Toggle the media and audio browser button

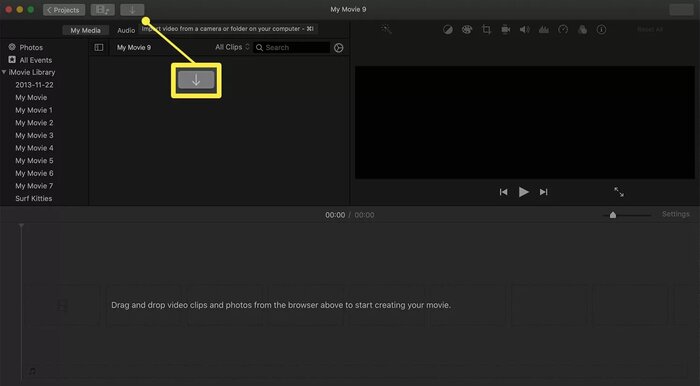(103, 10)
